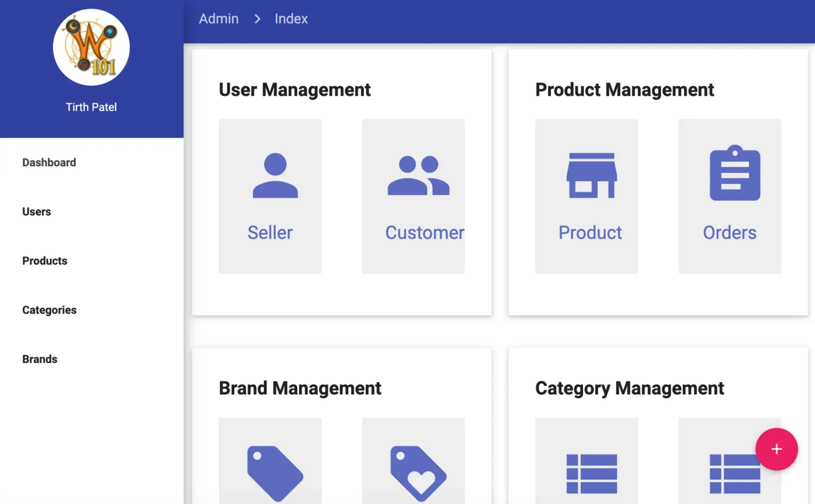Click the heart tag icon in Brand Management
This screenshot has width=815, height=504.
pyautogui.click(x=417, y=473)
